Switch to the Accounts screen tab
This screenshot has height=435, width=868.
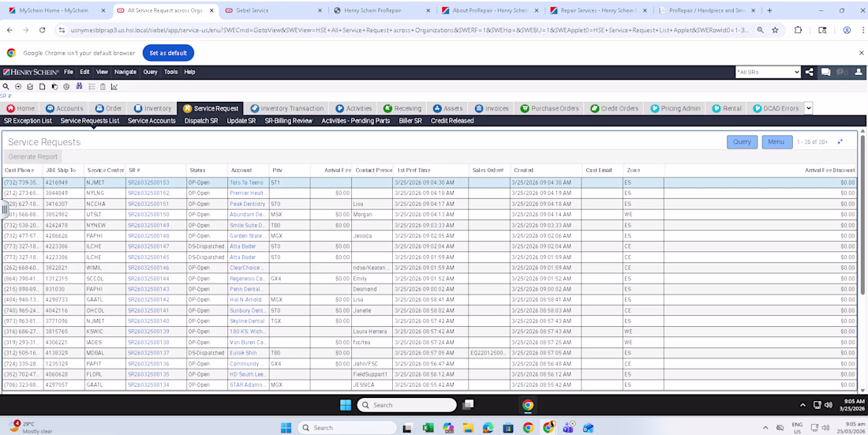point(64,109)
